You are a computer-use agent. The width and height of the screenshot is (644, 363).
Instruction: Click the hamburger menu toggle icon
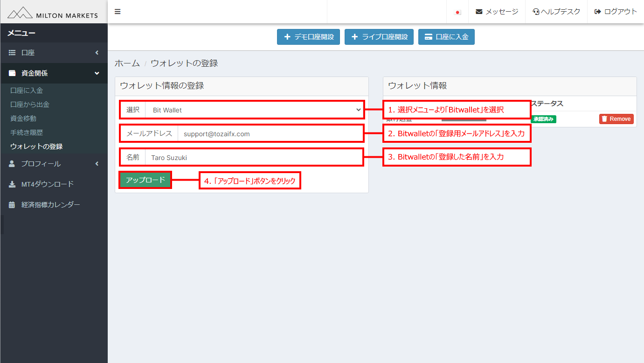(118, 12)
